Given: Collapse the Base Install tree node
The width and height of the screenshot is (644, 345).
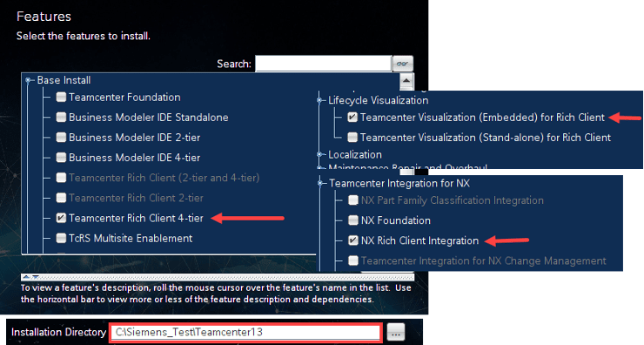Looking at the screenshot, I should tap(28, 80).
